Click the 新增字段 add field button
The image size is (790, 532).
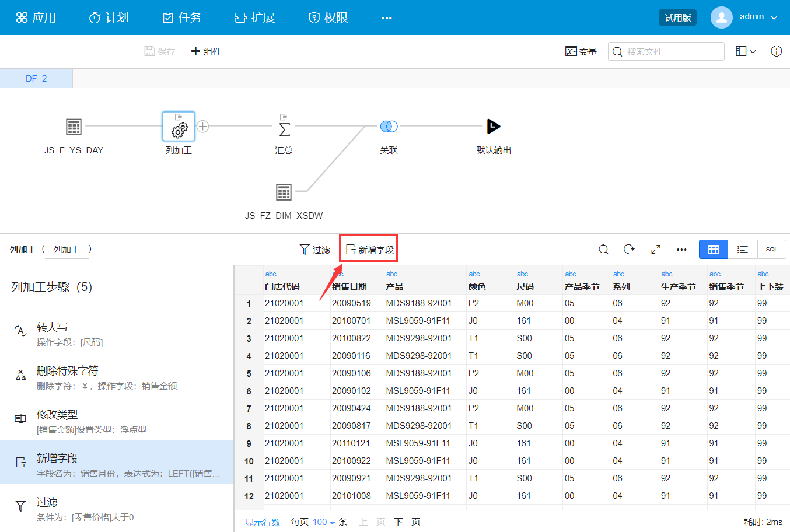point(370,250)
